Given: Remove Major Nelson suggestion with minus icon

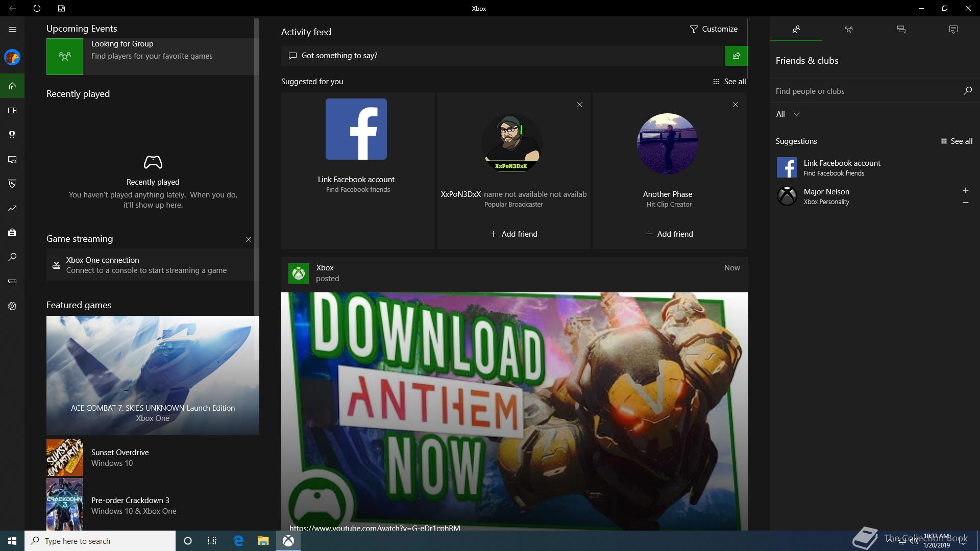Looking at the screenshot, I should [965, 203].
